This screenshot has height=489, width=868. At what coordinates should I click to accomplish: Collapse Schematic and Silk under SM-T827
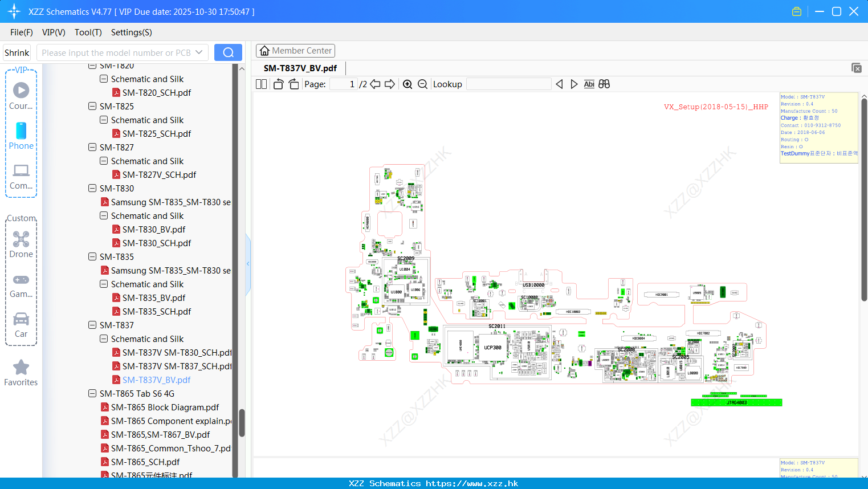104,161
